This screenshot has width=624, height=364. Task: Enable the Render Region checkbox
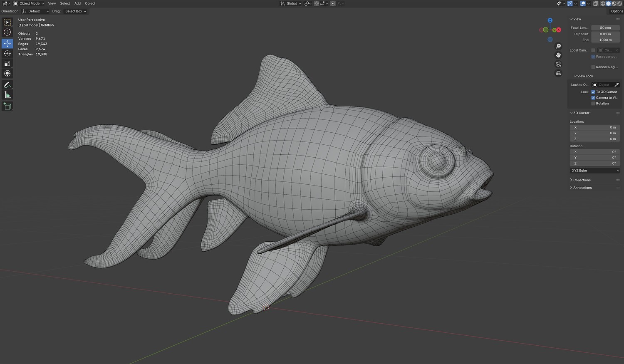point(593,67)
